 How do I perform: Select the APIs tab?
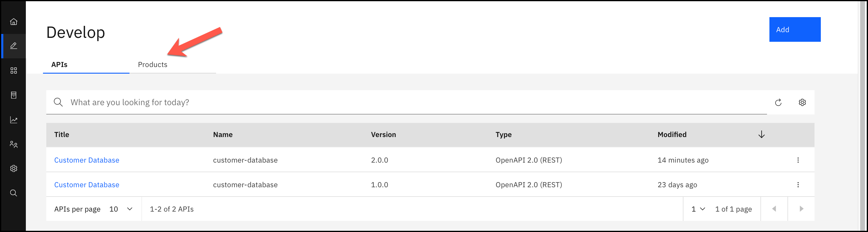click(59, 65)
